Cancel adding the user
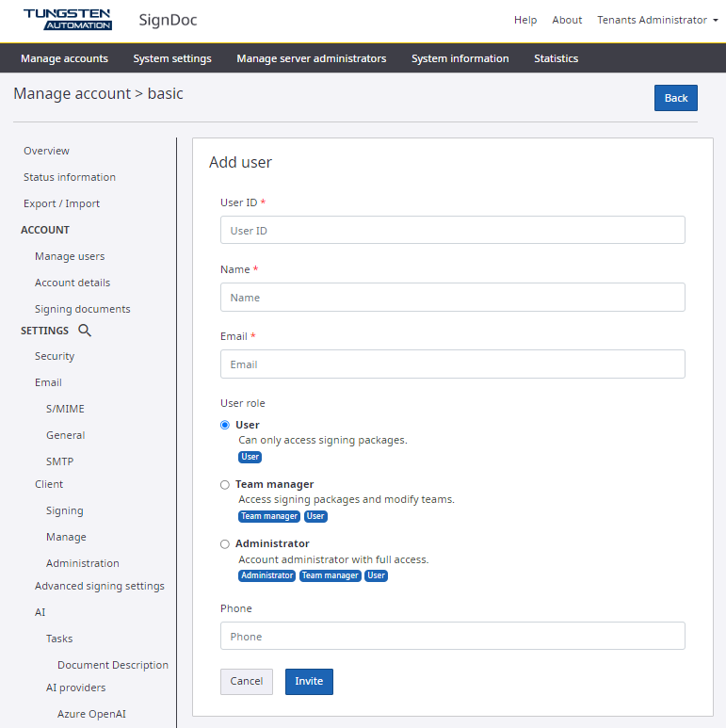 point(247,681)
